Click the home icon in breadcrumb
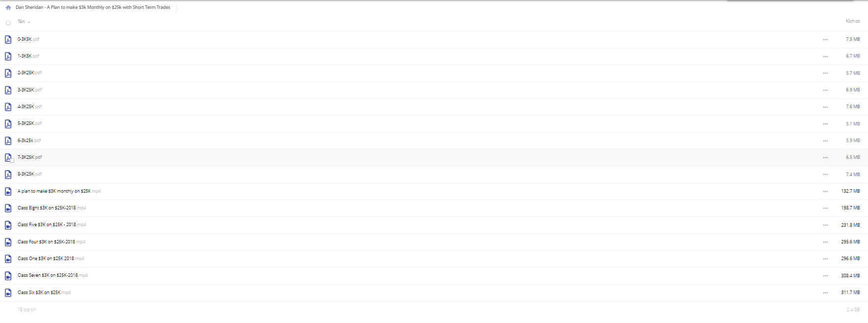 (8, 8)
